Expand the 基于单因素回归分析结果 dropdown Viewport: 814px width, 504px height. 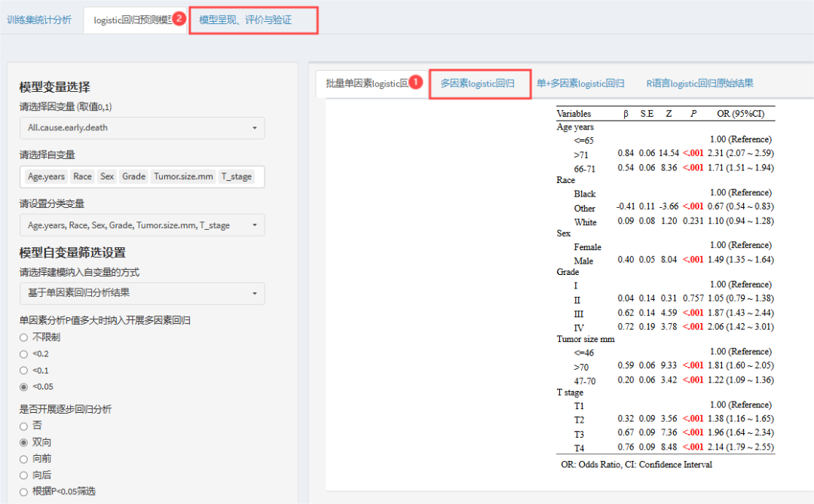pos(142,292)
